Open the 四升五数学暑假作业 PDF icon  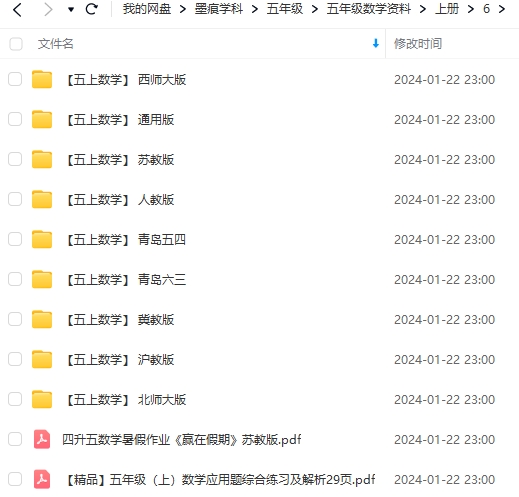(x=42, y=439)
